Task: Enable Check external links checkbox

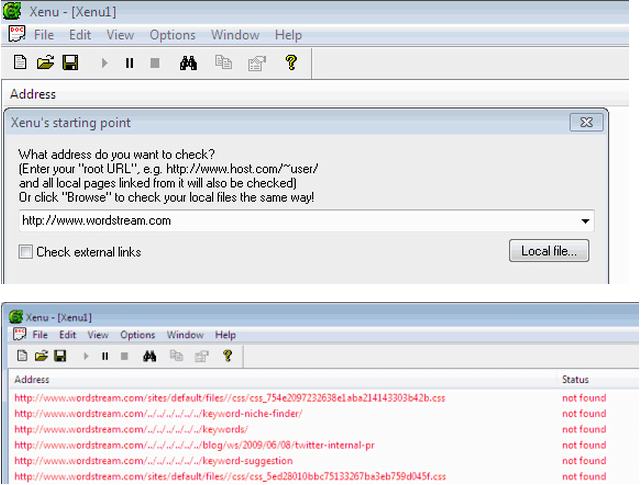Action: [x=25, y=252]
